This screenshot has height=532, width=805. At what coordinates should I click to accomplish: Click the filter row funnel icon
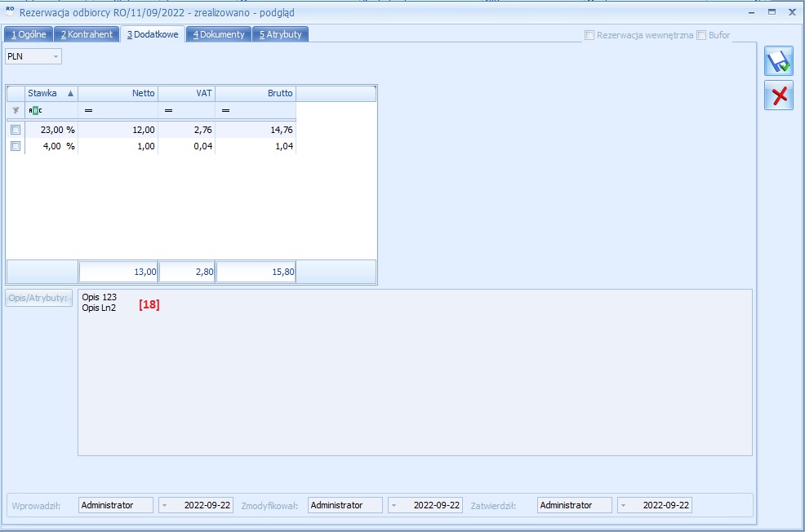point(15,110)
